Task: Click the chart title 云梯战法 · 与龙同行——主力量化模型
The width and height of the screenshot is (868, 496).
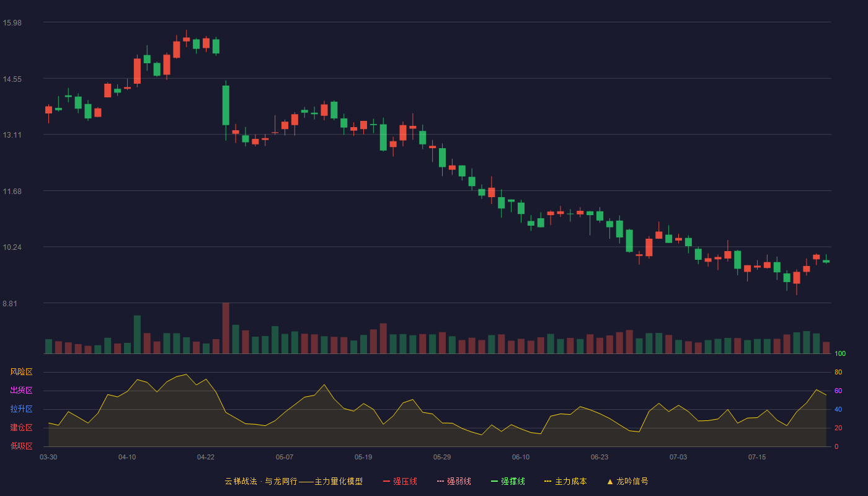Action: [293, 481]
